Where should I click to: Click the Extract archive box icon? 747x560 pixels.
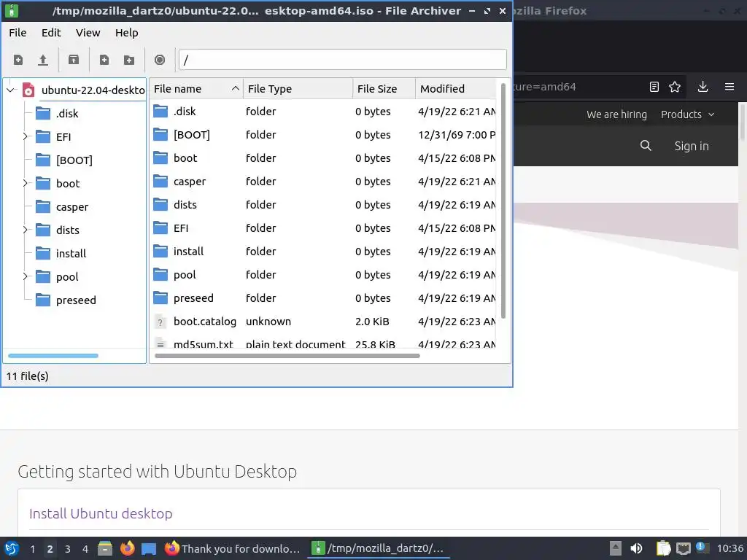point(74,60)
